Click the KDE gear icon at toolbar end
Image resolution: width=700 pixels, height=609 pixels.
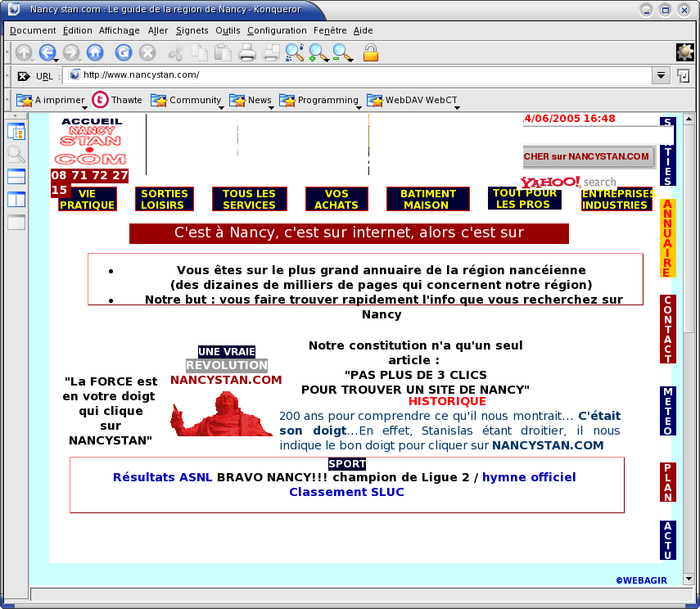tap(685, 52)
